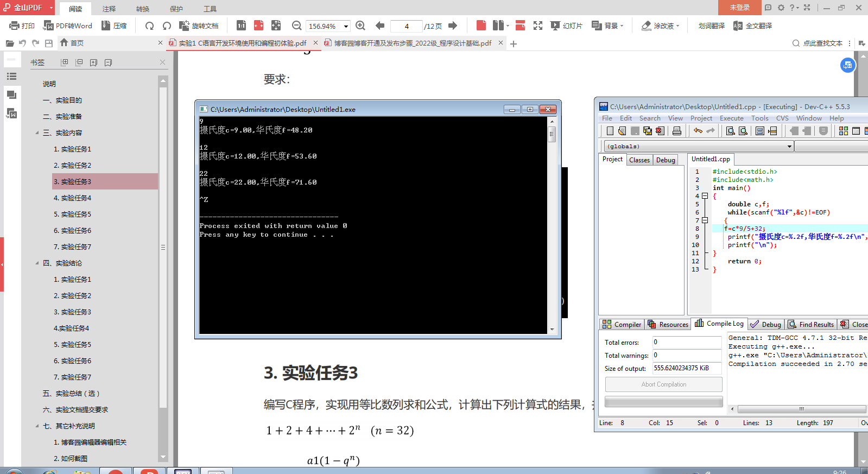Toggle 划词翻译 word translation

[x=711, y=26]
